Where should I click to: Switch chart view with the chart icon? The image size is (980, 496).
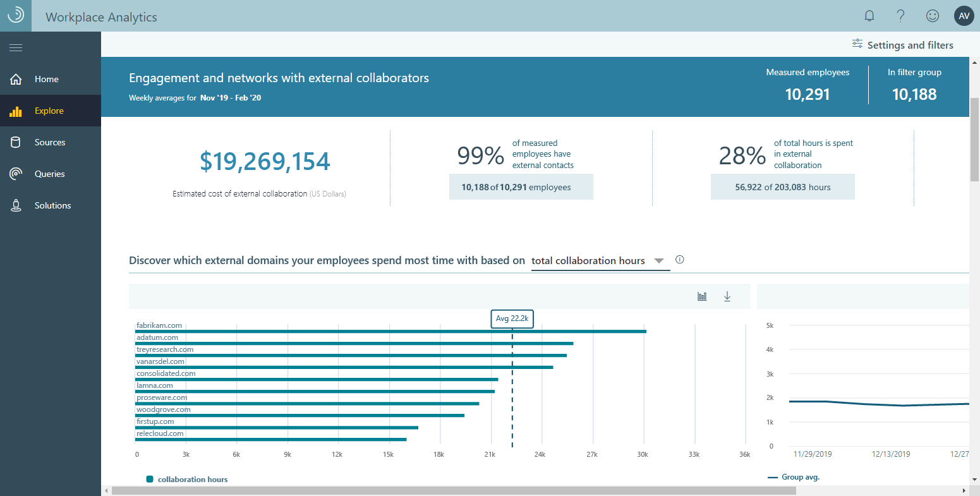(x=702, y=296)
